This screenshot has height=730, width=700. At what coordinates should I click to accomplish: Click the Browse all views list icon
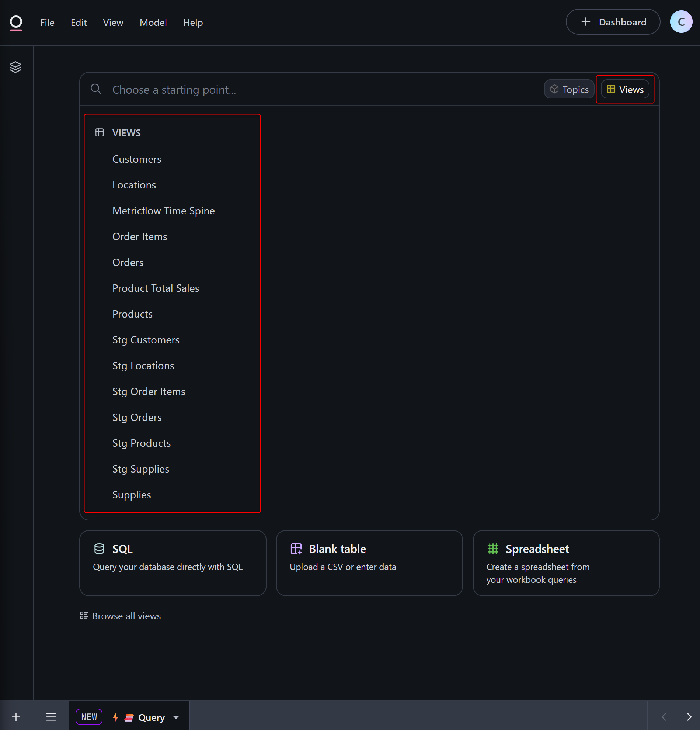(x=84, y=616)
